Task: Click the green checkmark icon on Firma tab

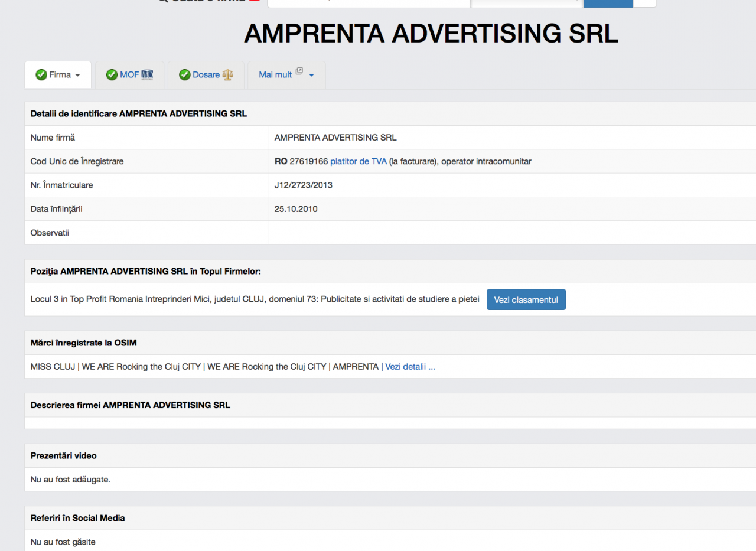Action: point(41,75)
